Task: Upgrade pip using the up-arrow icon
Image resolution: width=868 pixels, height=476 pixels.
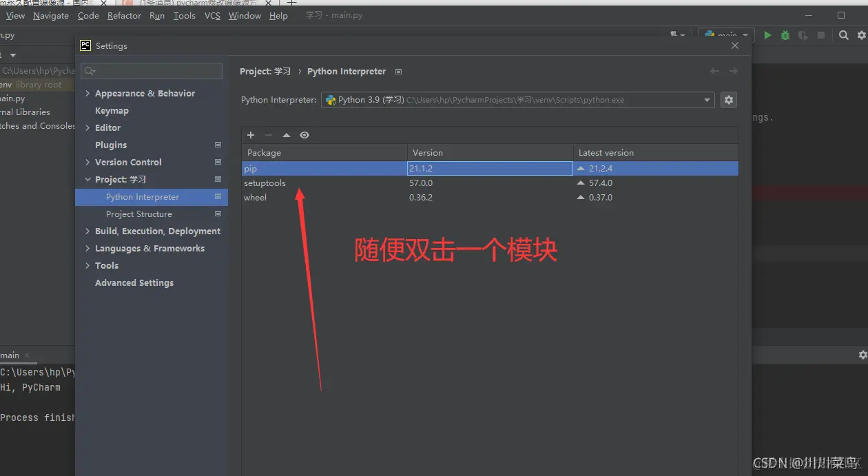Action: 287,135
